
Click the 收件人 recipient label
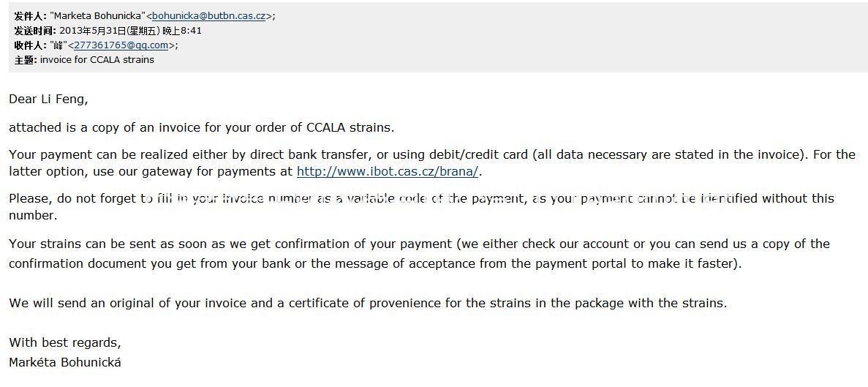(x=30, y=45)
